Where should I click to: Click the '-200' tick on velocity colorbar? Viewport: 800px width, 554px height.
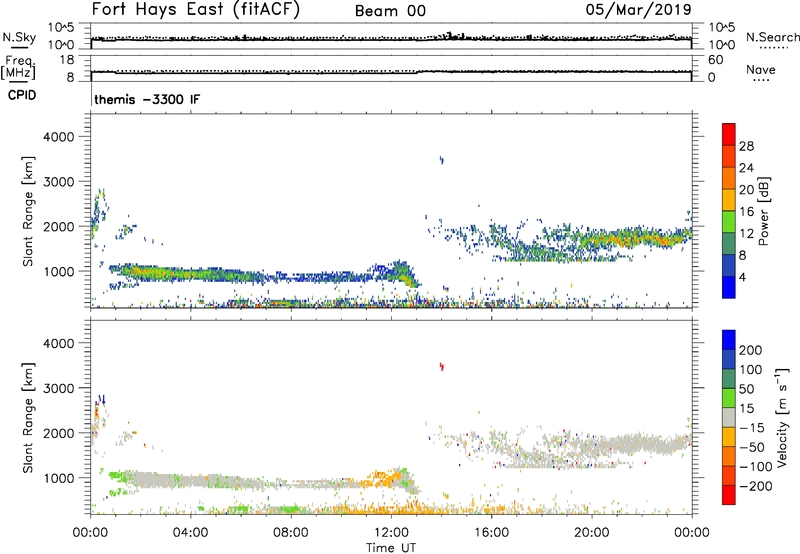pos(756,486)
